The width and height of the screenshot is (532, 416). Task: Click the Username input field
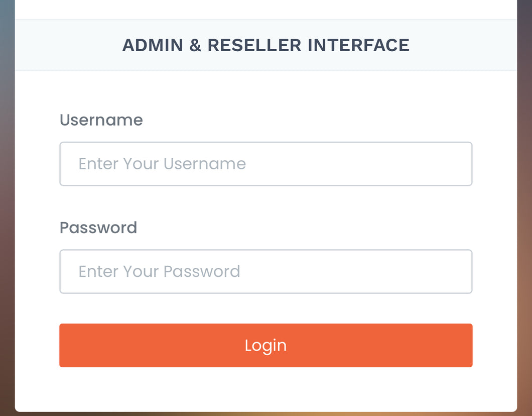point(265,164)
